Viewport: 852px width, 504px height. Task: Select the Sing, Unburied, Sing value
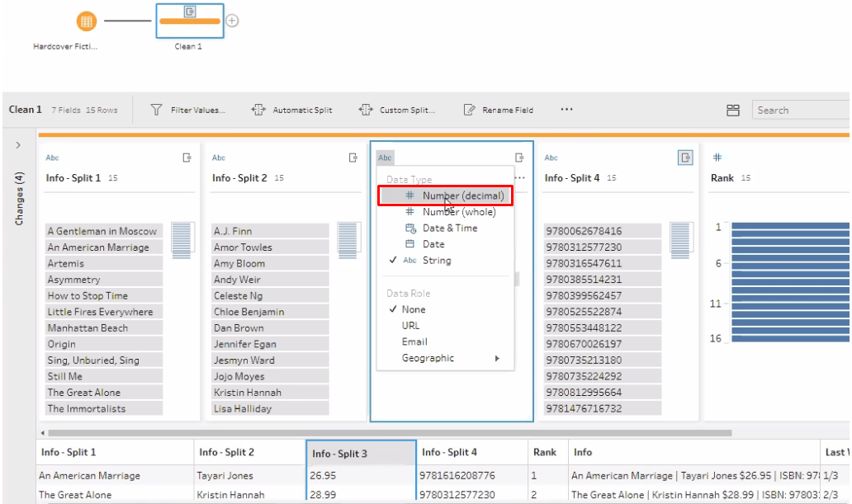click(x=104, y=360)
